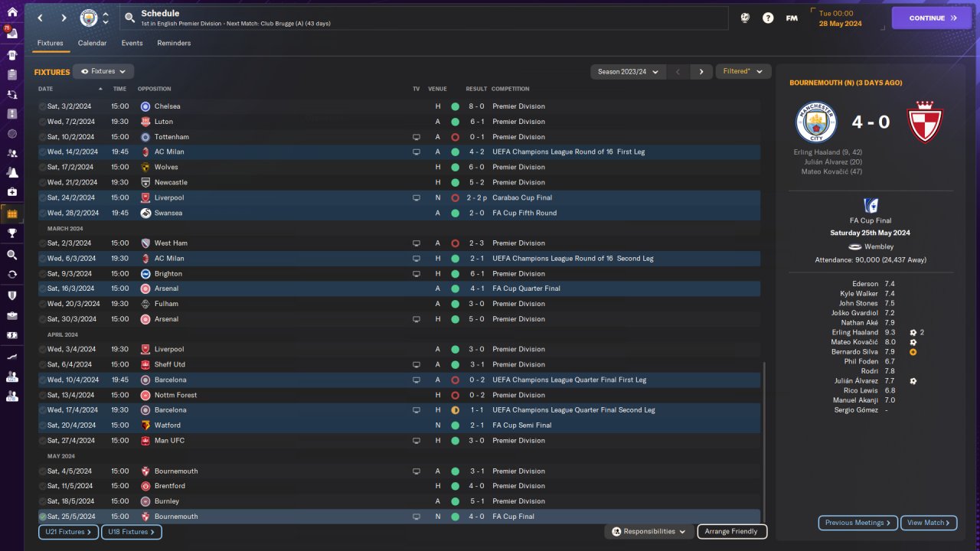Image resolution: width=980 pixels, height=551 pixels.
Task: Click the Wolves club badge in fixtures
Action: click(x=145, y=167)
